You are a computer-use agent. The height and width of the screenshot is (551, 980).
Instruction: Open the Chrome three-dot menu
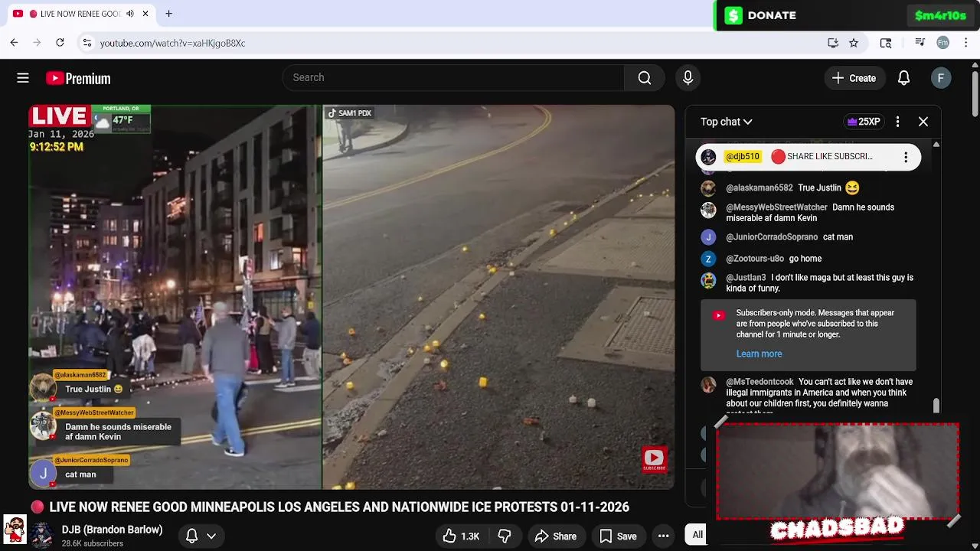click(966, 43)
